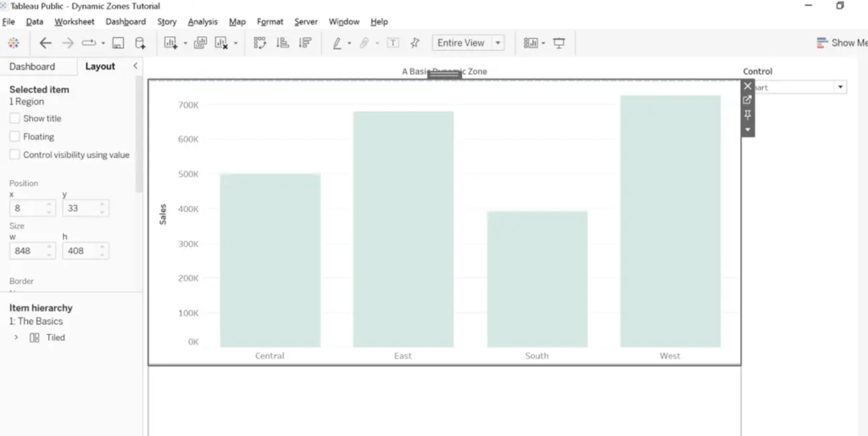Click the pin Fix Height icon on chart
The width and height of the screenshot is (868, 436).
pos(748,115)
